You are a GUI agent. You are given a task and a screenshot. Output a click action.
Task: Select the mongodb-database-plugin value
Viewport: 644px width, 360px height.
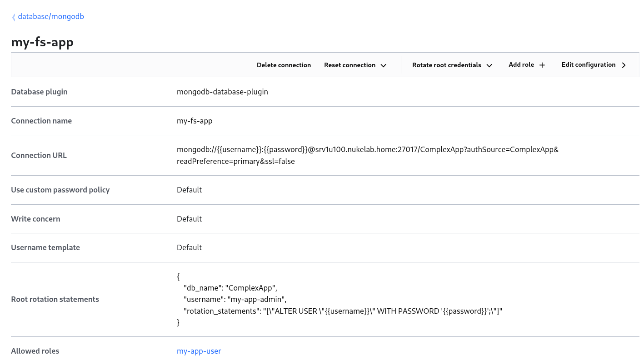[x=222, y=92]
